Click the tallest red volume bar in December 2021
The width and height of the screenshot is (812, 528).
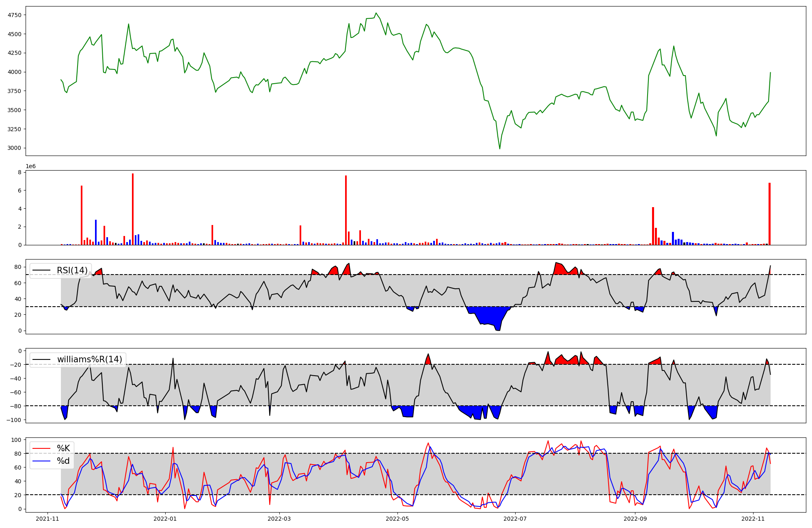pos(133,209)
